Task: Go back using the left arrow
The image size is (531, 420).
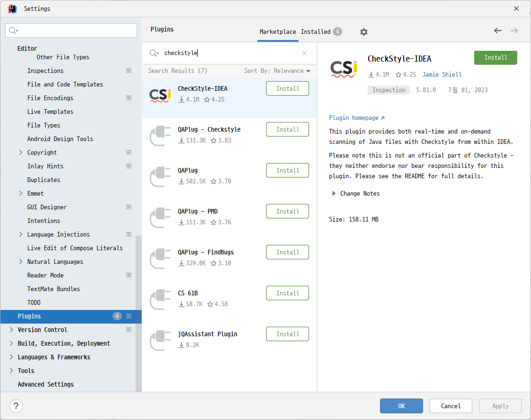Action: click(498, 31)
